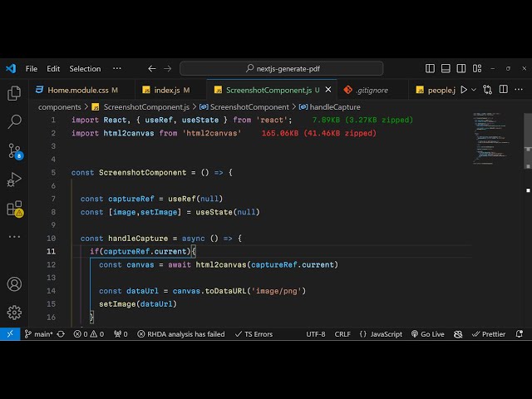Click the notifications bell in the status bar
Viewport: 532px width, 399px height.
point(520,334)
